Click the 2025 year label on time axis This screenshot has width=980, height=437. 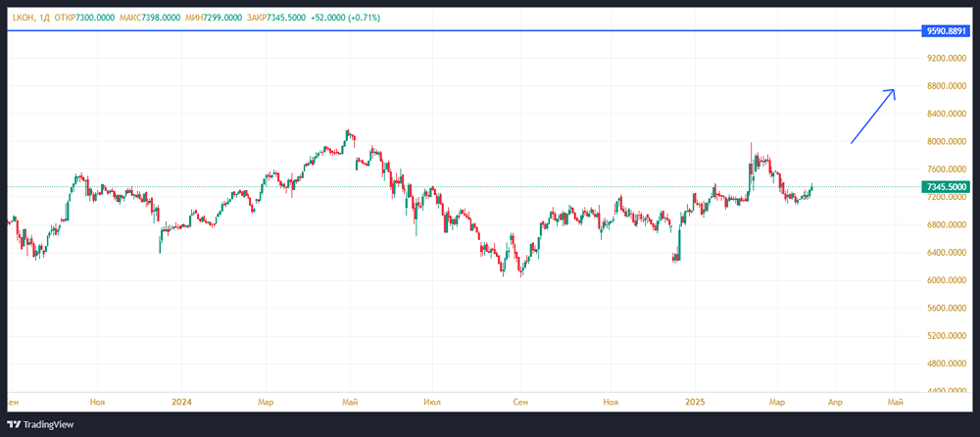click(695, 402)
